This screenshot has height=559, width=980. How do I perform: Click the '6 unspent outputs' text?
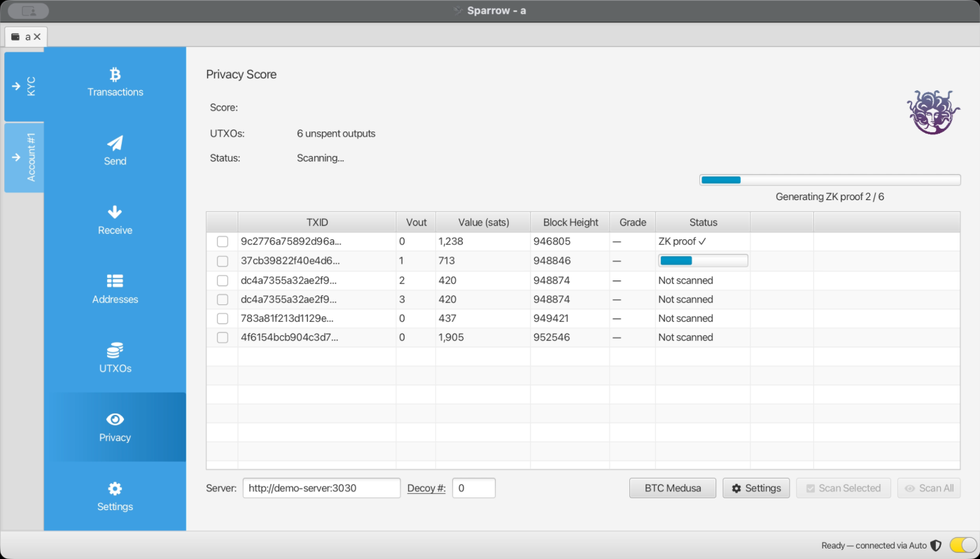click(x=336, y=134)
